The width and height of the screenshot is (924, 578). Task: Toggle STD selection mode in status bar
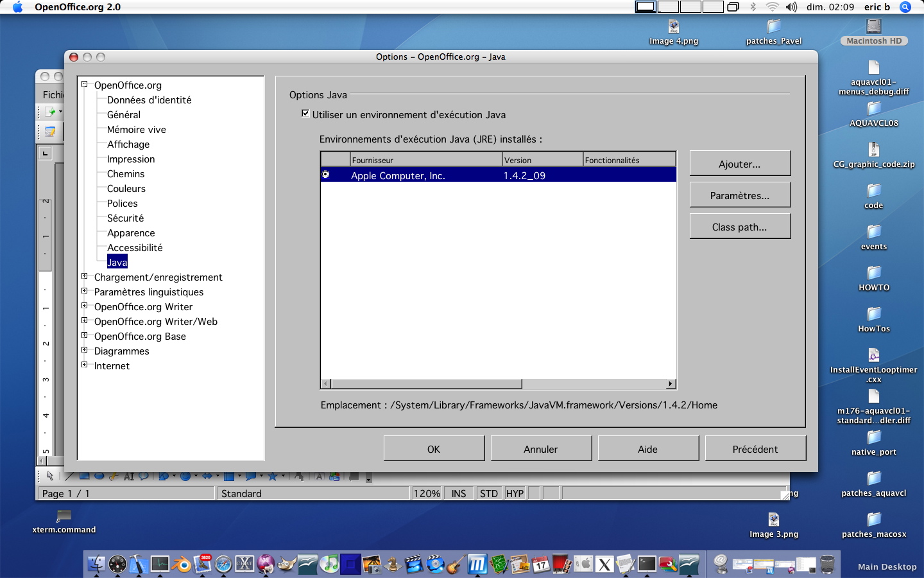489,493
